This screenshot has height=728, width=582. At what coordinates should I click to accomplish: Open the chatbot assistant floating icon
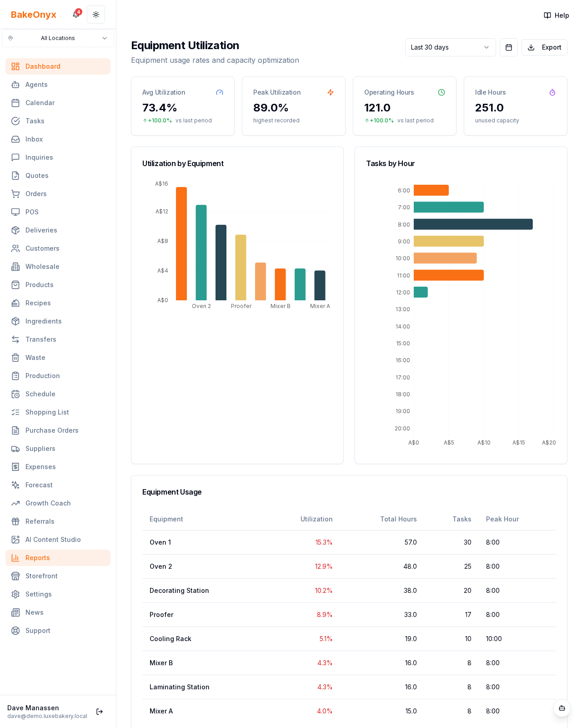(562, 708)
